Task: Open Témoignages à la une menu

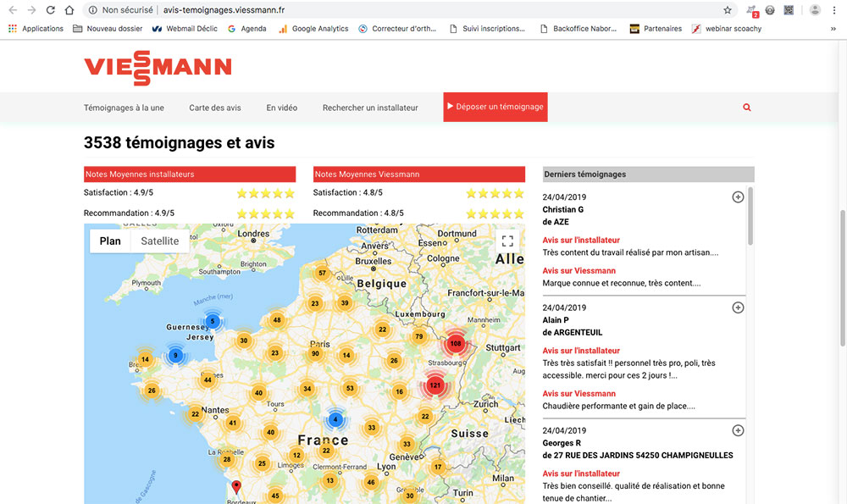Action: [124, 108]
